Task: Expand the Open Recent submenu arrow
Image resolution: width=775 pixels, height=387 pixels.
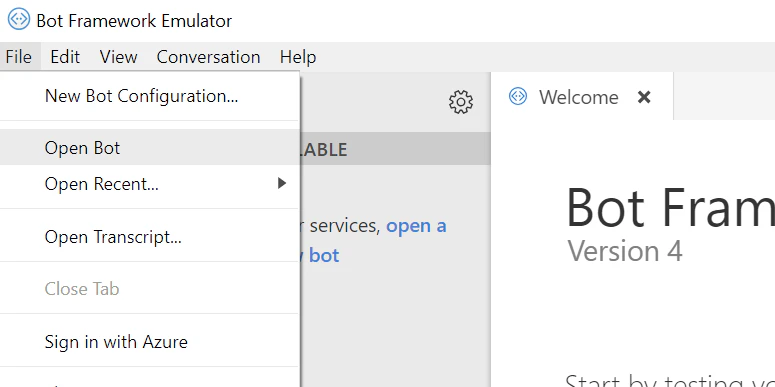Action: (282, 183)
